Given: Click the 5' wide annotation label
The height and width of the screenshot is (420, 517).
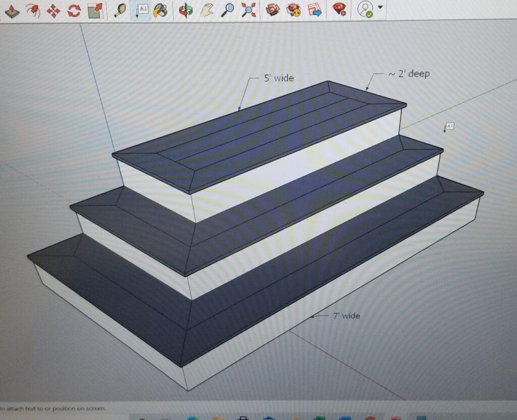Looking at the screenshot, I should pyautogui.click(x=279, y=78).
